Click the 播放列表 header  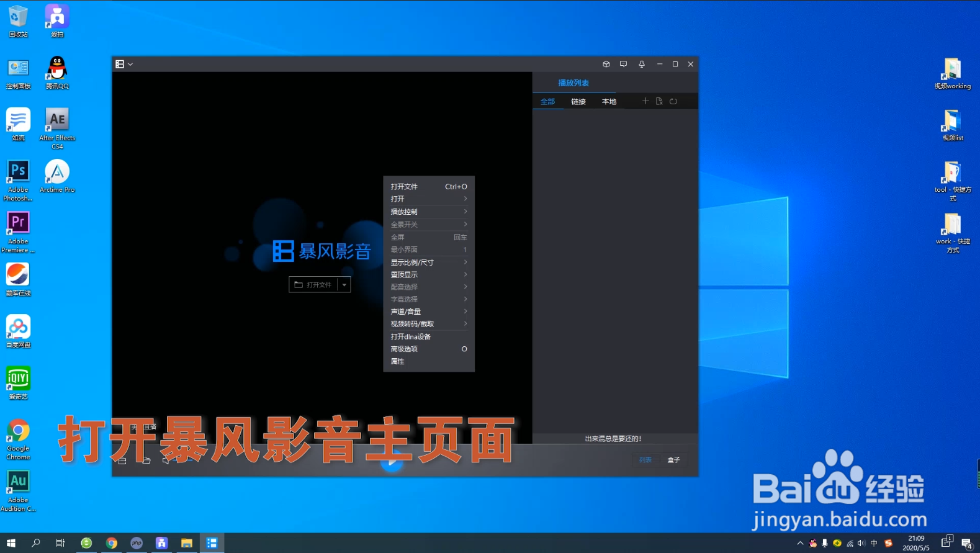tap(573, 83)
